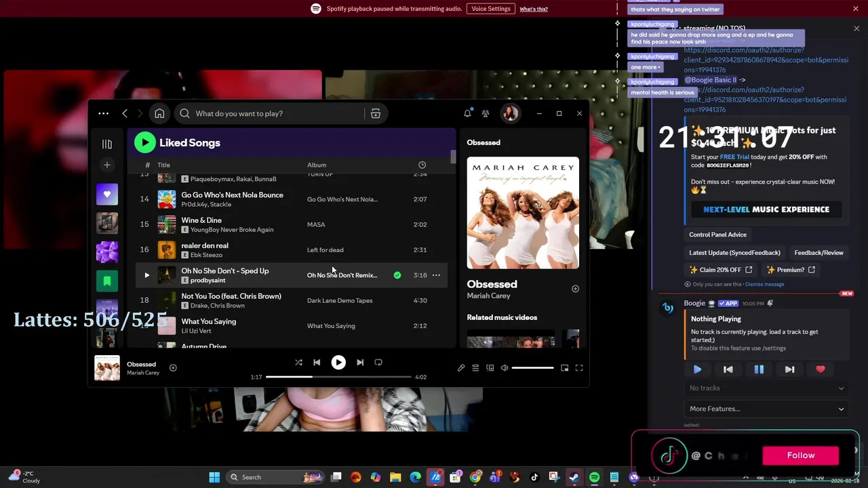Open Spotify notifications bell

point(467,113)
